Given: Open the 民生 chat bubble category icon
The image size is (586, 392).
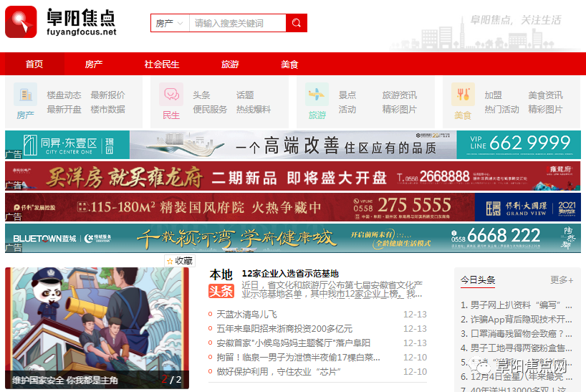Looking at the screenshot, I should click(x=171, y=95).
